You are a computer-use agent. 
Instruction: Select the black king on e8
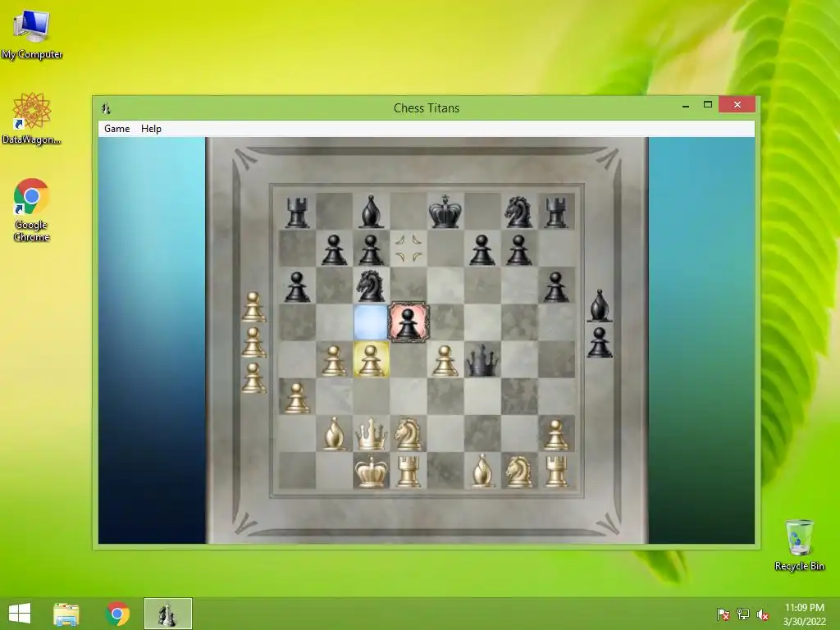pyautogui.click(x=445, y=211)
